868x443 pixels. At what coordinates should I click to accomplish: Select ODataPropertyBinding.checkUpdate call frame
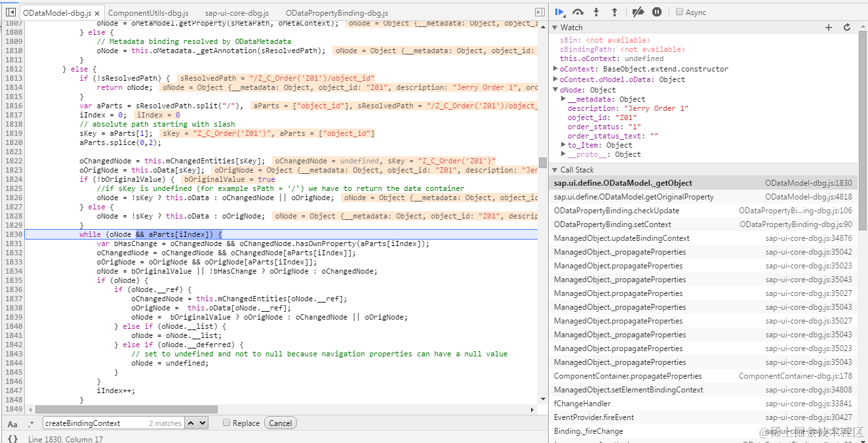point(703,211)
